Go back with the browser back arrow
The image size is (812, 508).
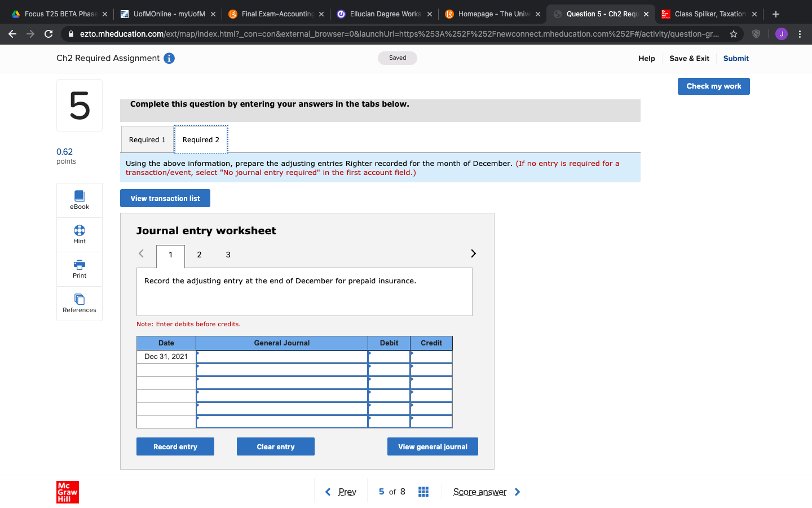point(12,34)
